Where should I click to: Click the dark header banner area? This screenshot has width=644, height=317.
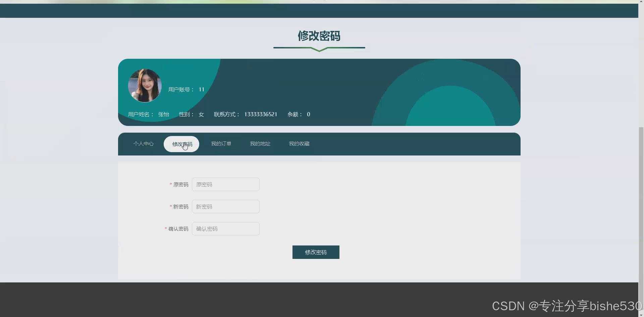click(x=319, y=10)
